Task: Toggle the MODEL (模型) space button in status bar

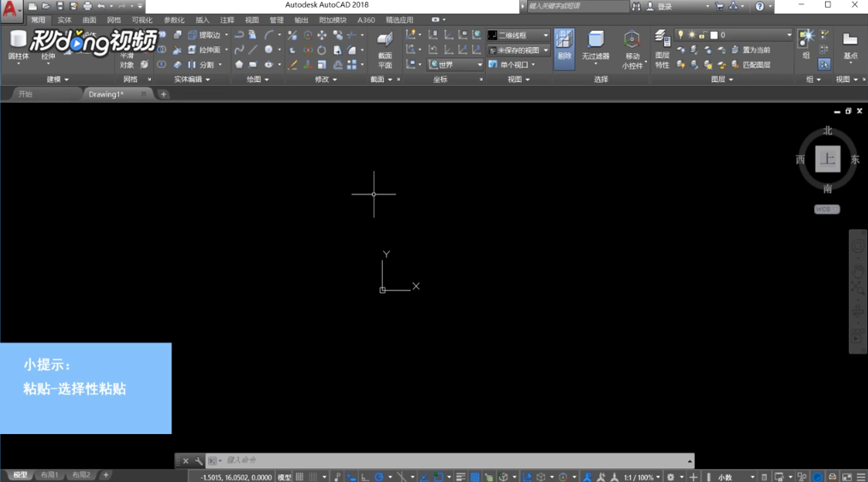Action: [284, 477]
